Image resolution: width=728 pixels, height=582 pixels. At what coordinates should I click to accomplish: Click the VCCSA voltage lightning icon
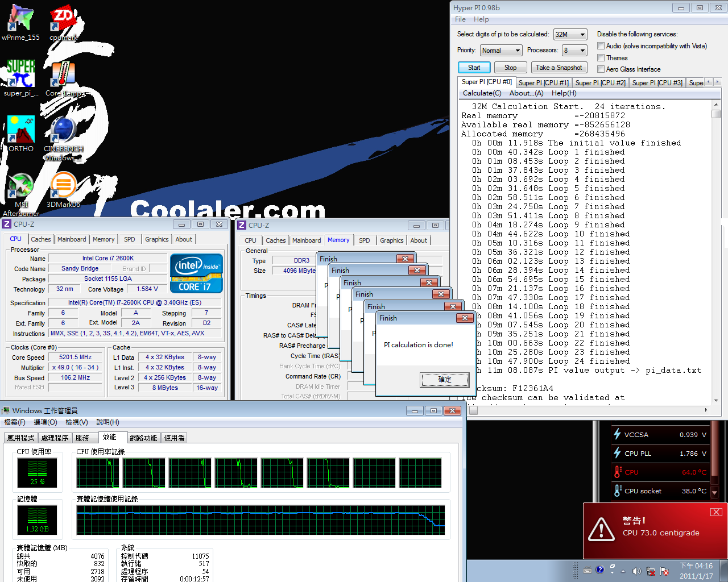click(617, 434)
